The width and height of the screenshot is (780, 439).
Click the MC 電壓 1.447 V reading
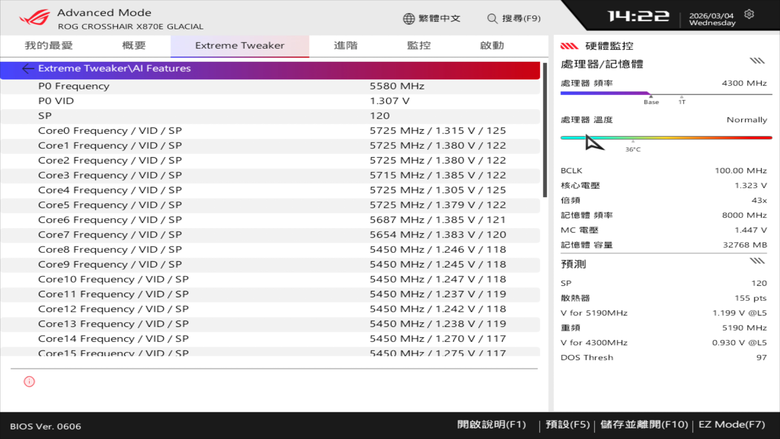point(664,230)
